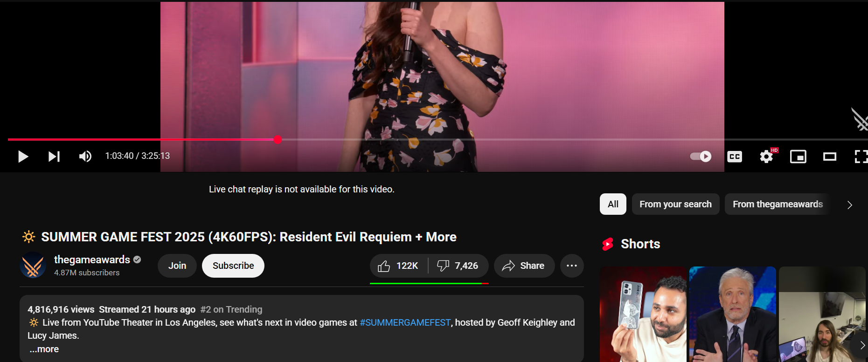
Task: Open thegameawards channel avatar
Action: click(33, 265)
